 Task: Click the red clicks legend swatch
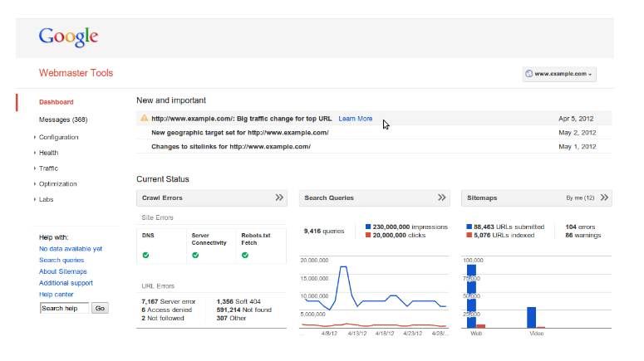(368, 235)
